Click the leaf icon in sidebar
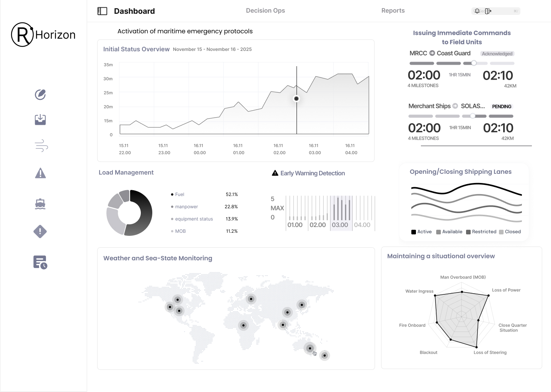Screen dimensions: 551x392 pyautogui.click(x=40, y=94)
